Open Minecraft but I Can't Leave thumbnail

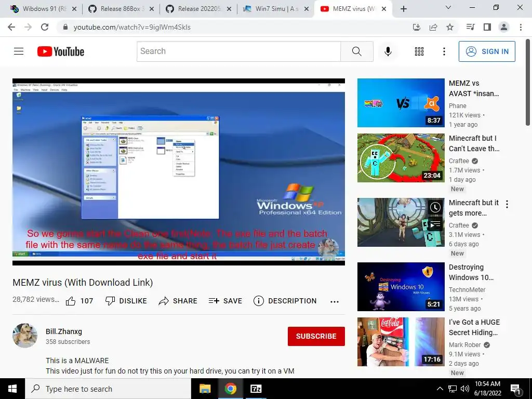pos(401,158)
